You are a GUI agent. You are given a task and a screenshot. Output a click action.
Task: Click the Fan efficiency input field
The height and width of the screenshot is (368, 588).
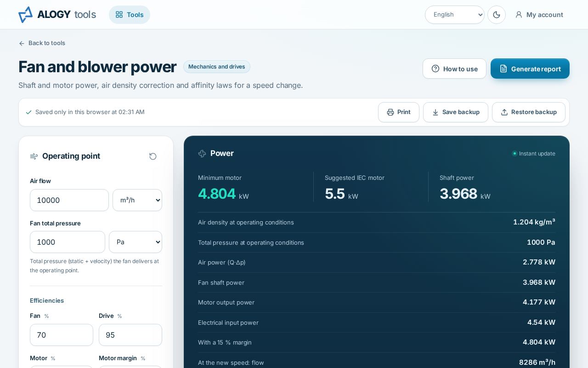tap(62, 335)
